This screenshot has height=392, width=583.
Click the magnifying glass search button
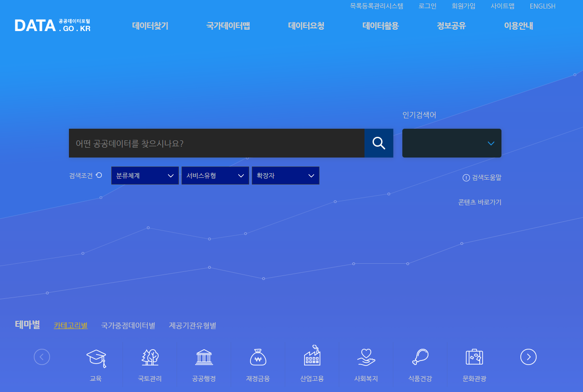379,143
